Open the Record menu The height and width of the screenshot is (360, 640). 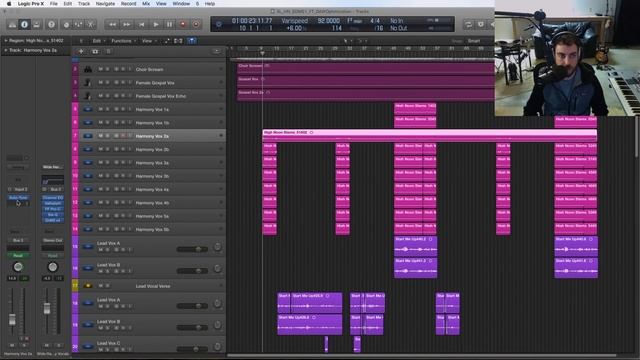coord(129,4)
